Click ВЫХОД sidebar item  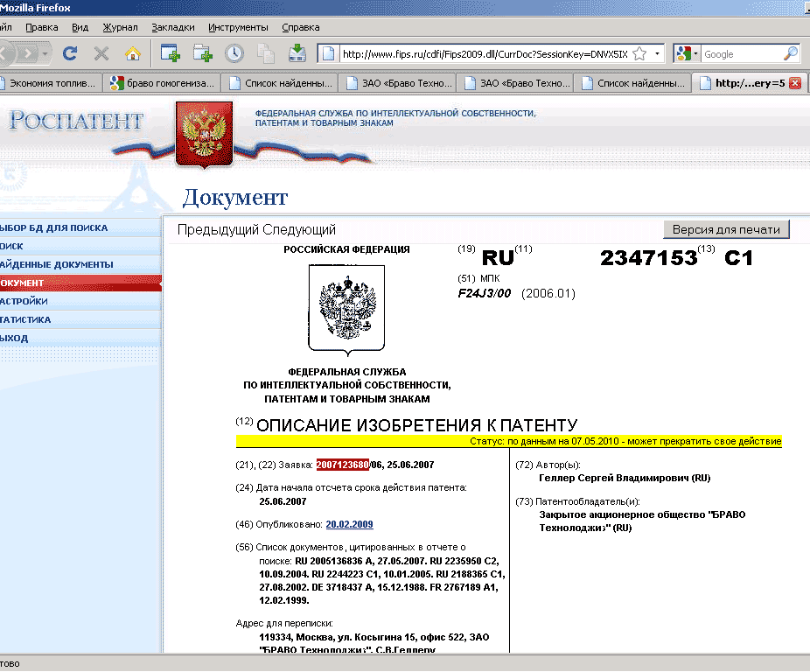(80, 338)
